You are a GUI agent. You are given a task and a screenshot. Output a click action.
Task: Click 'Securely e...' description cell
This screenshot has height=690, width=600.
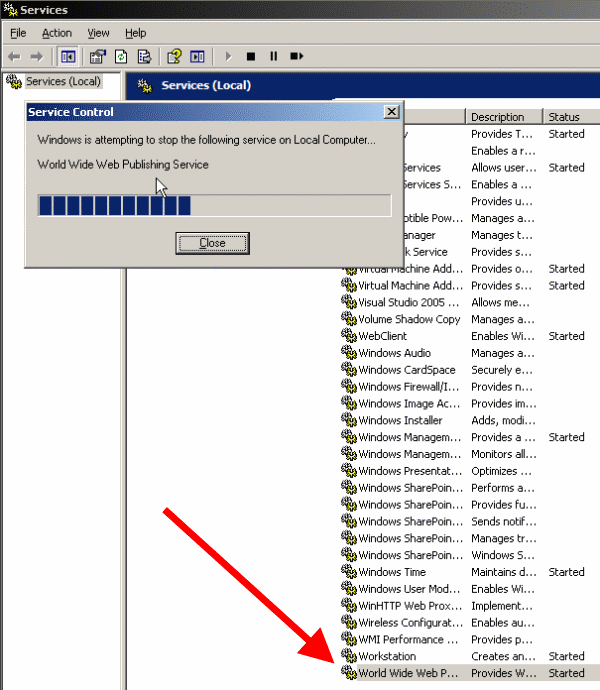(x=502, y=370)
